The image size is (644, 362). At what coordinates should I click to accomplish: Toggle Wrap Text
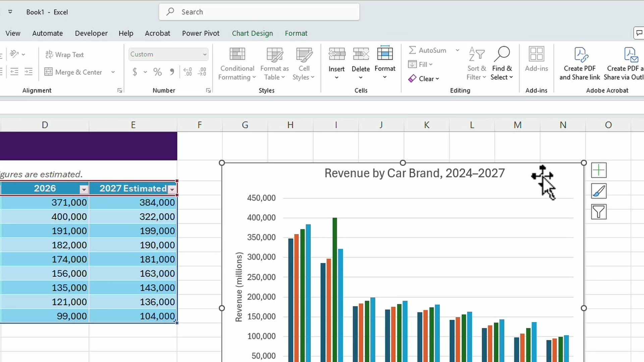coord(64,54)
